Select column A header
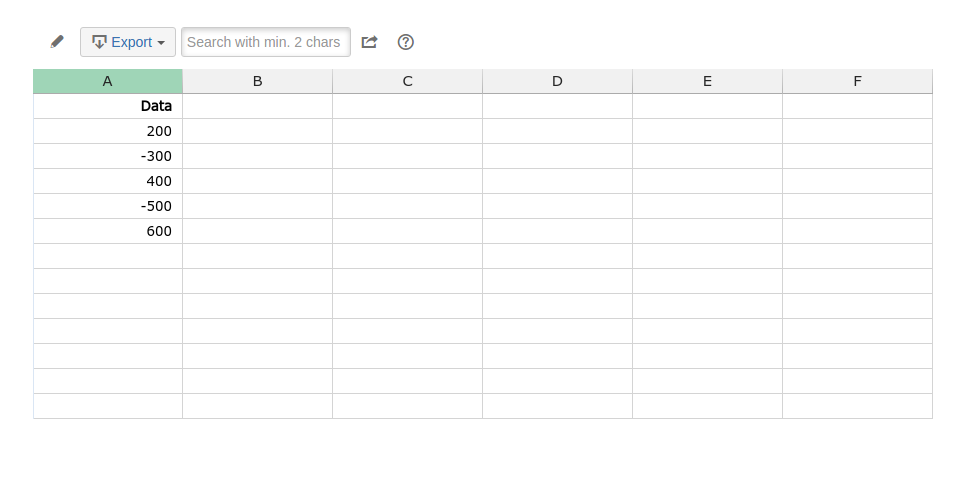The width and height of the screenshot is (964, 487). pyautogui.click(x=108, y=81)
